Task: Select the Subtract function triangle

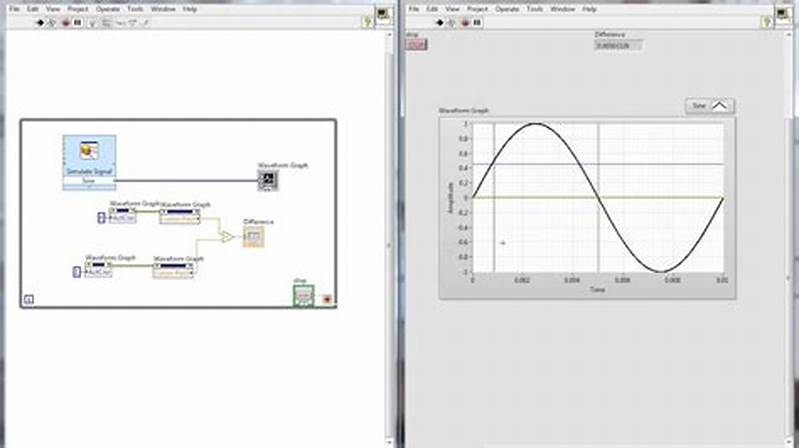Action: tap(226, 237)
